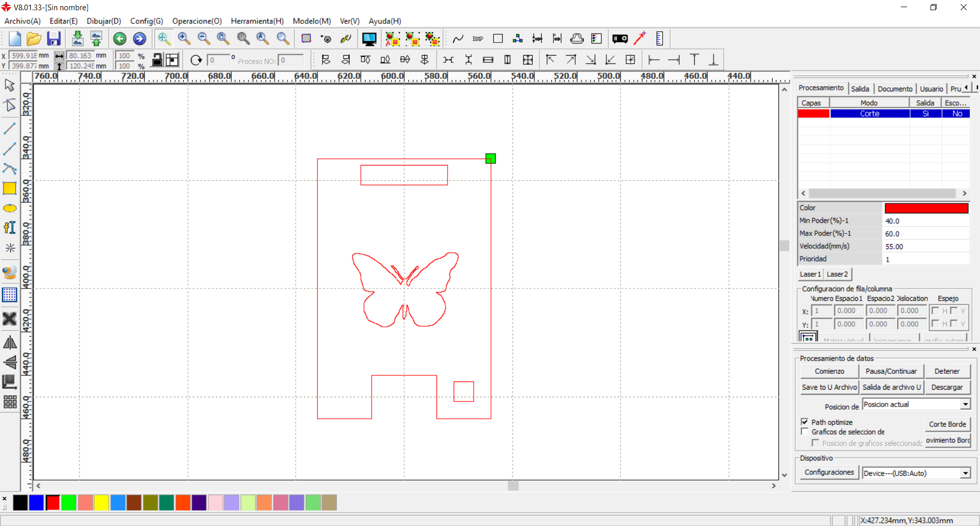Select the text tool
Image resolution: width=980 pixels, height=526 pixels.
[10, 228]
